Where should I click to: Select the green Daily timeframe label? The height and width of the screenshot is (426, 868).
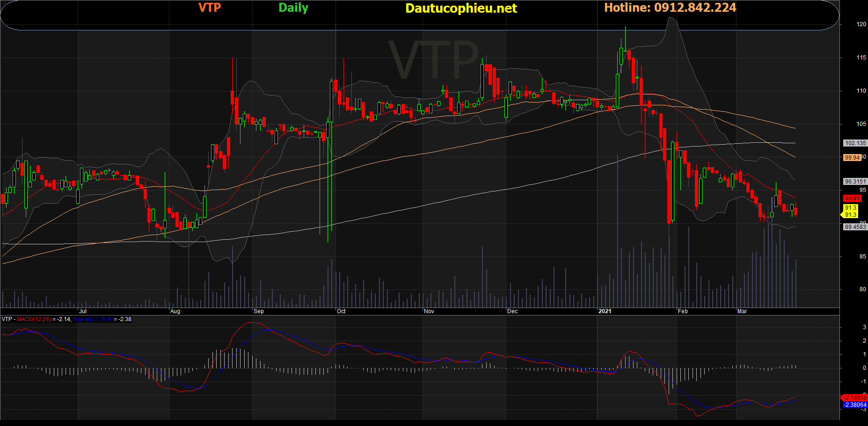(x=293, y=8)
